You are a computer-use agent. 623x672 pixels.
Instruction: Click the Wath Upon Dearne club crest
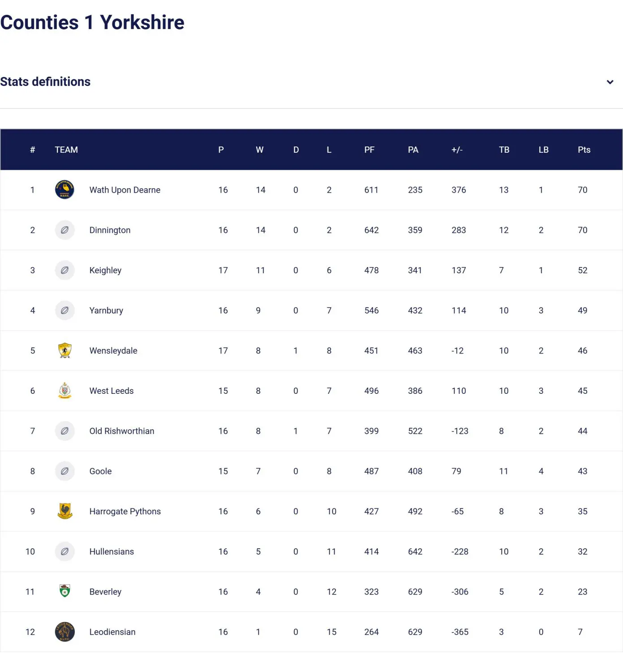coord(64,190)
